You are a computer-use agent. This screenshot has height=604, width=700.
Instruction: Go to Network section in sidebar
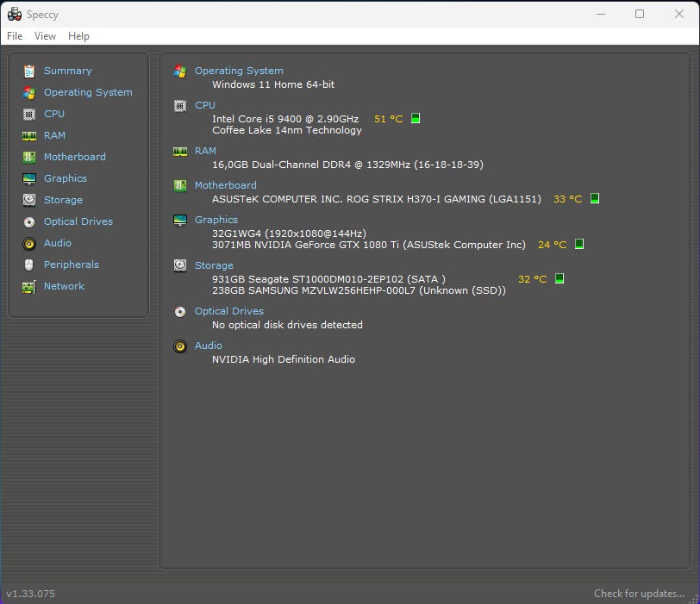[x=64, y=286]
